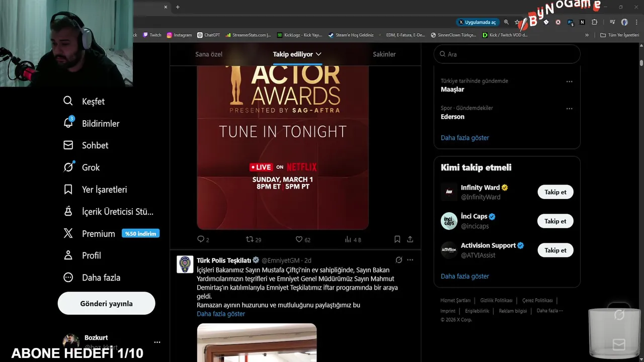Viewport: 644px width, 362px height.
Task: Open ChatGPT bookmark
Action: coord(209,35)
